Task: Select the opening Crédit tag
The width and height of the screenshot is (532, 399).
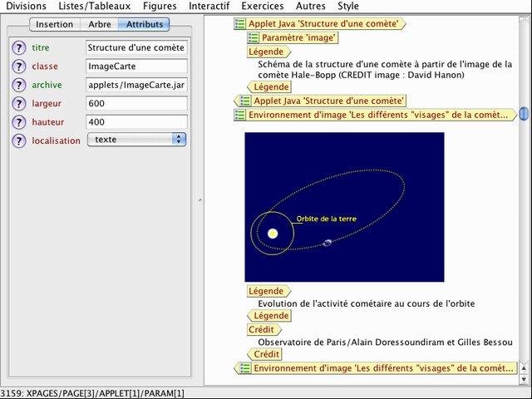Action: pyautogui.click(x=264, y=329)
